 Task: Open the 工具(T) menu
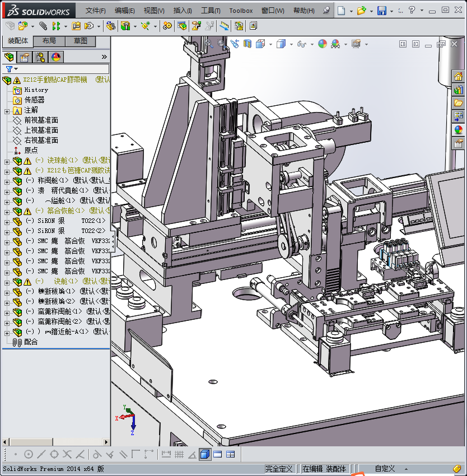[x=211, y=11]
